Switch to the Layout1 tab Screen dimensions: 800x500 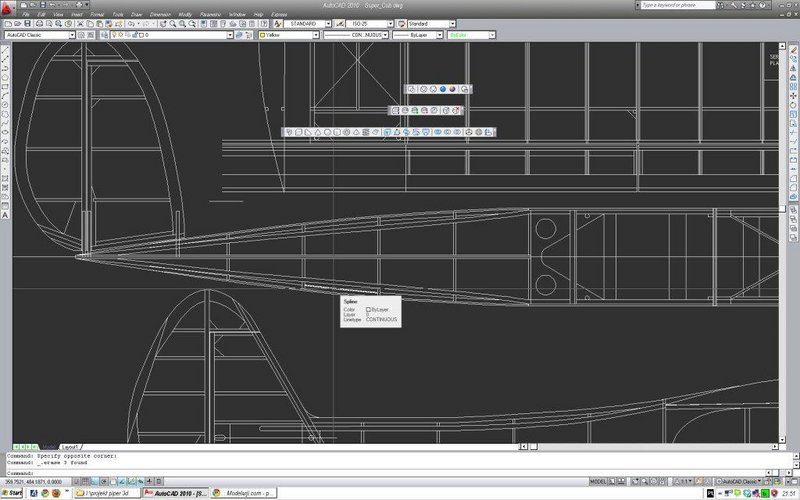tap(70, 447)
